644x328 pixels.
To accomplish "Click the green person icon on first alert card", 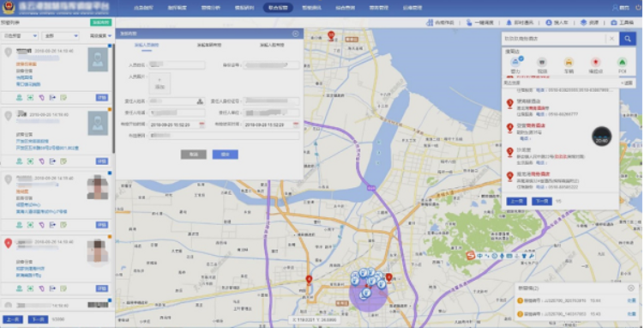I will (x=20, y=98).
